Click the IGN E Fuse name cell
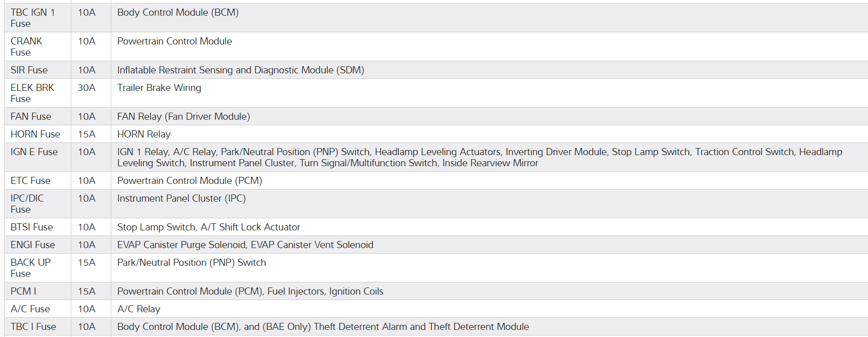 (34, 152)
